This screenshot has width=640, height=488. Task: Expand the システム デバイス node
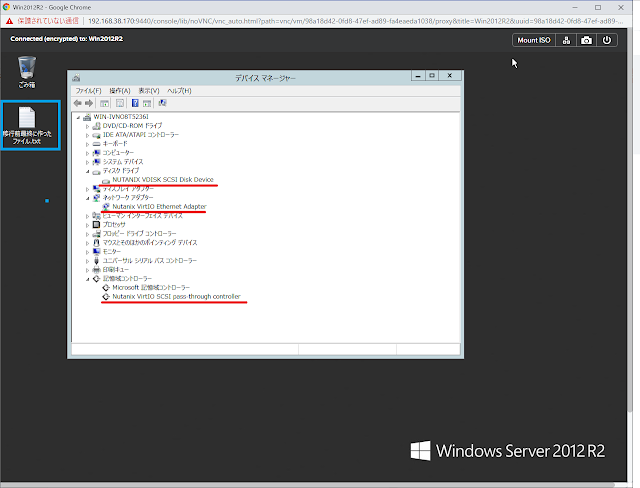[x=87, y=162]
